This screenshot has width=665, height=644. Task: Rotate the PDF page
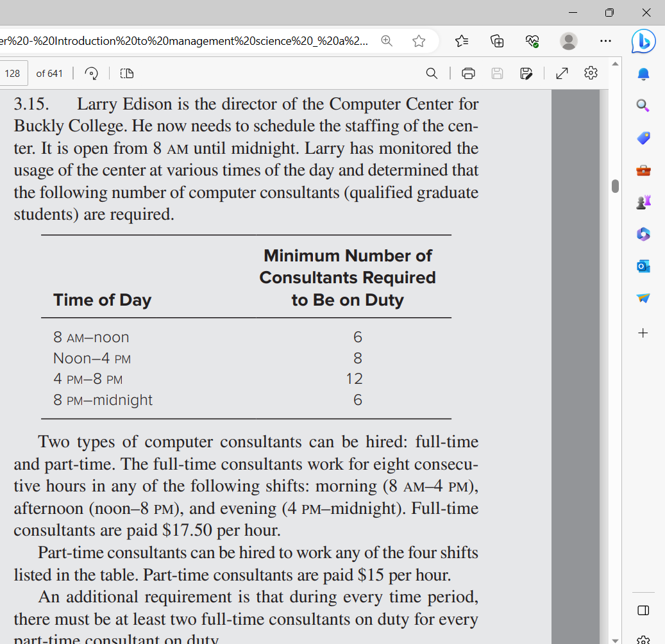pyautogui.click(x=91, y=73)
